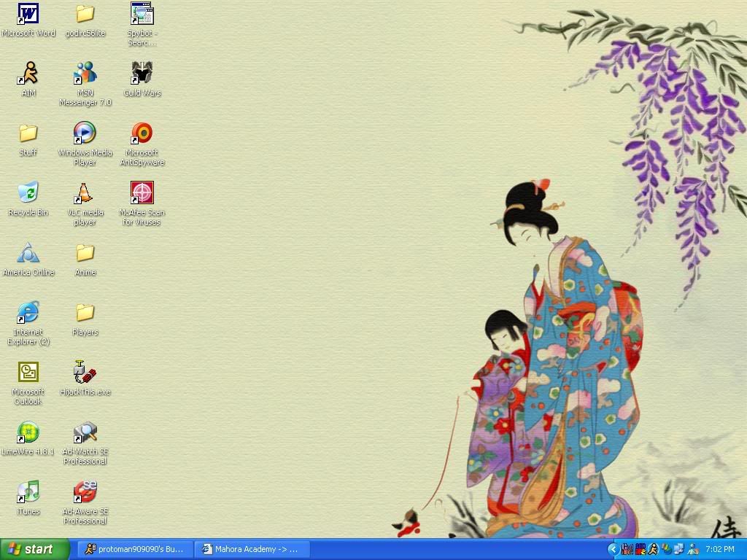
Task: Expand hidden system tray icons arrow
Action: pyautogui.click(x=613, y=550)
